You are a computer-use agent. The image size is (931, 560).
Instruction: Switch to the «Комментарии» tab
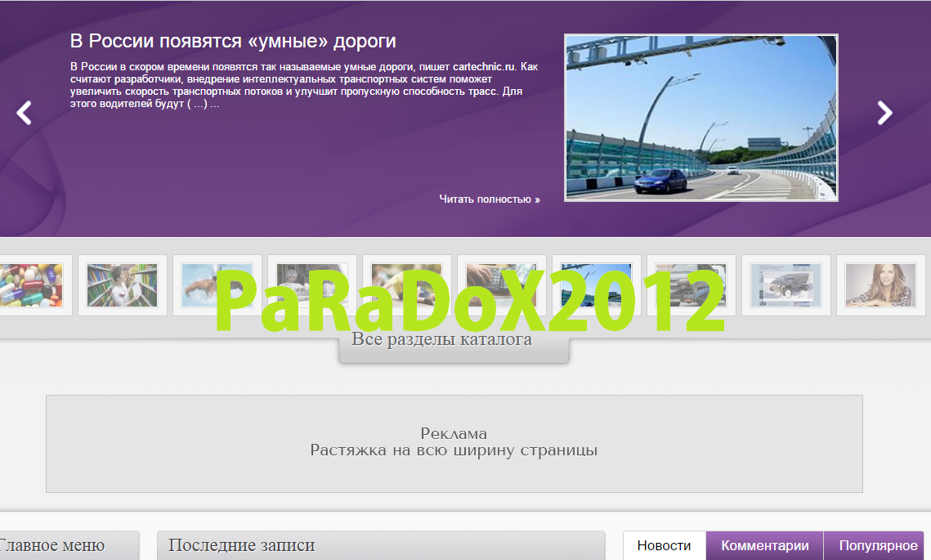coord(765,545)
